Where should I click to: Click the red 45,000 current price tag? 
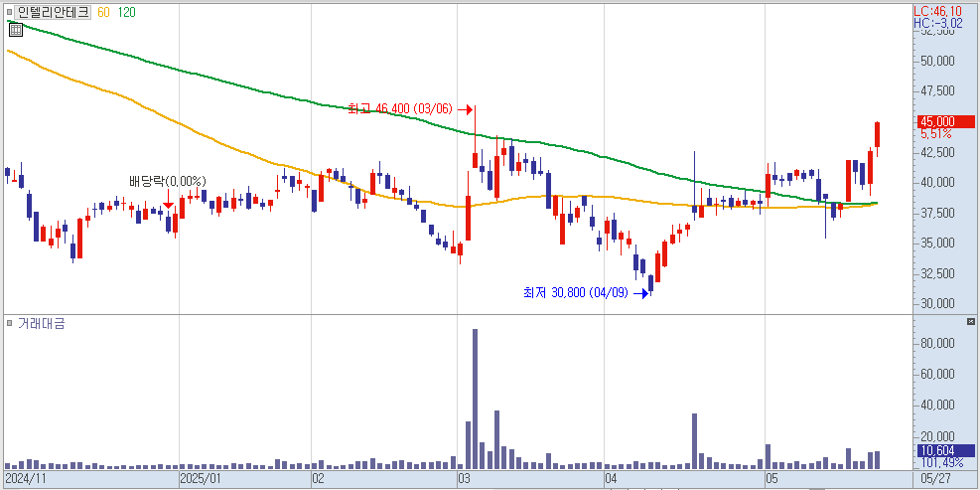[x=945, y=121]
